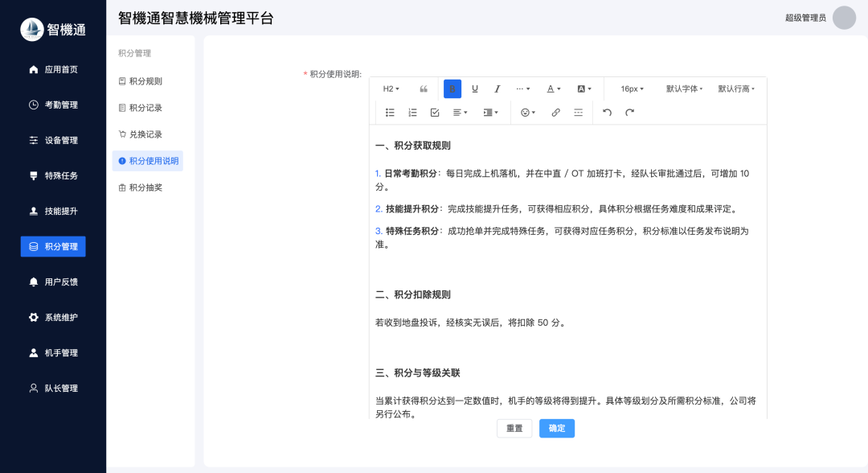This screenshot has height=473, width=868.
Task: Click the bell icon beside 用户反馈
Action: tap(34, 282)
